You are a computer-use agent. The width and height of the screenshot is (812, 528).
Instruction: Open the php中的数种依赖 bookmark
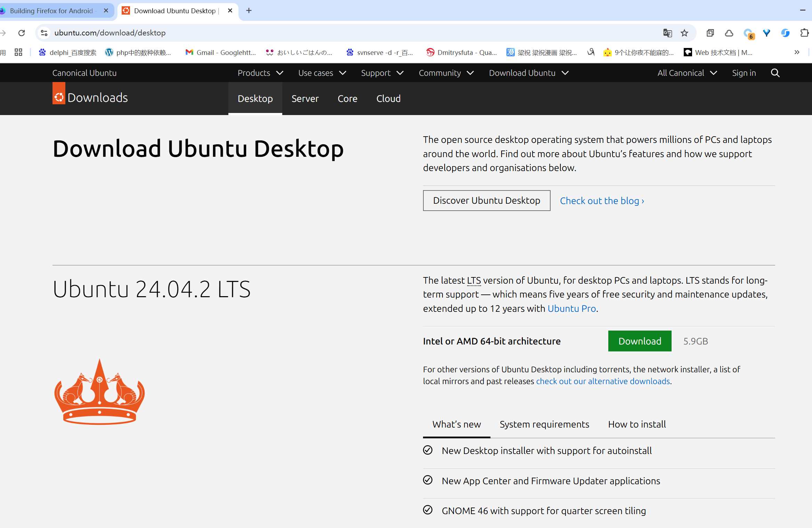coord(138,52)
